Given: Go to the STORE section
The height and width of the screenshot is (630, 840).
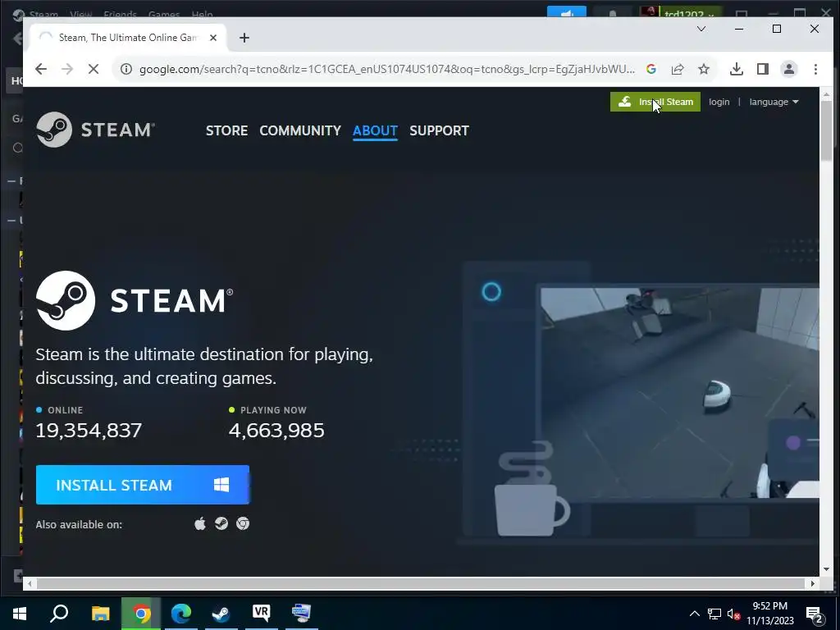Looking at the screenshot, I should tap(226, 130).
